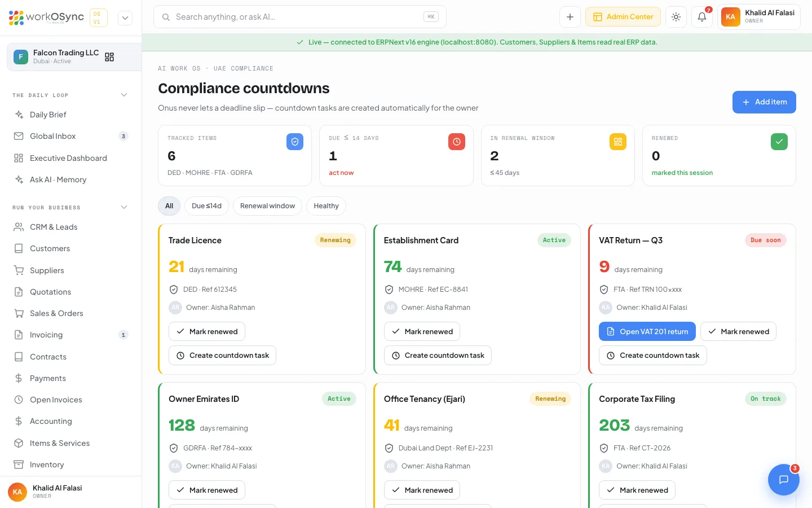Click the Due ≤ 14 days clock icon
Screen dimensions: 812x508
tap(457, 142)
